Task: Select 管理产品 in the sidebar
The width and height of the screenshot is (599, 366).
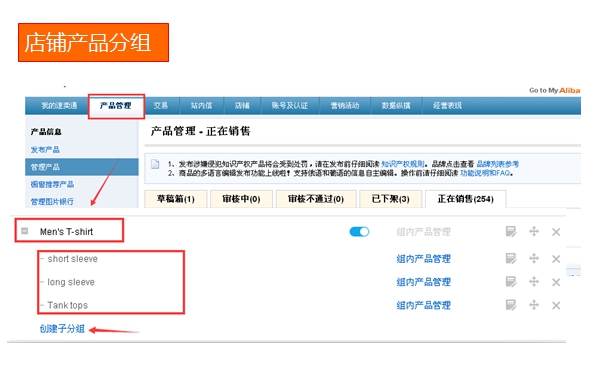Action: (x=82, y=167)
